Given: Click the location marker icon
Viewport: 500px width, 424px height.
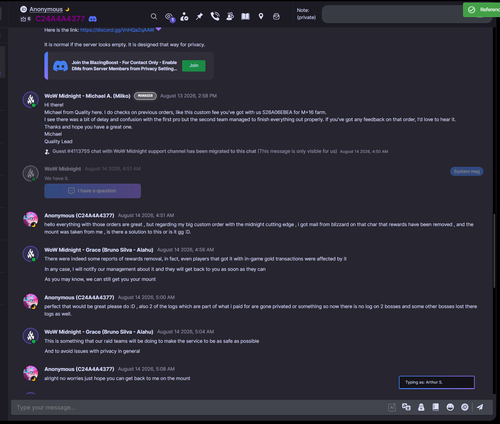Looking at the screenshot, I should click(x=261, y=16).
